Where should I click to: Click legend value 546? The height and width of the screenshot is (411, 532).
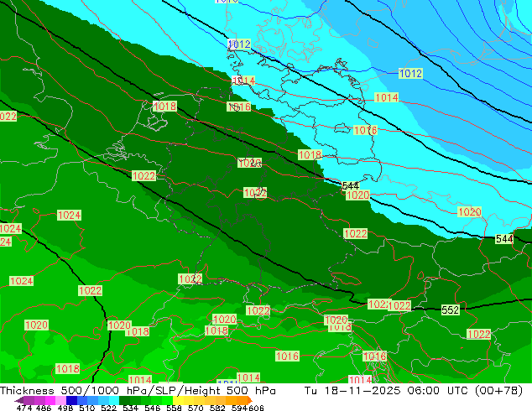click(152, 408)
